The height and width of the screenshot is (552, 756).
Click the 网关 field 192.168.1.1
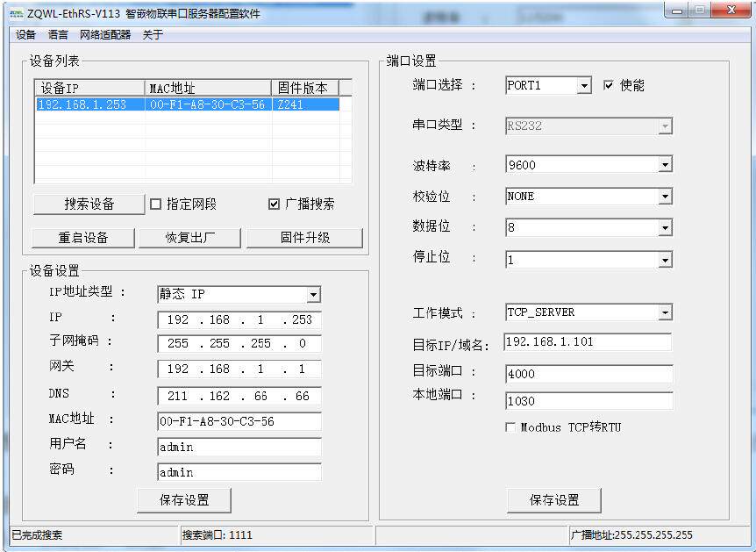coord(239,369)
